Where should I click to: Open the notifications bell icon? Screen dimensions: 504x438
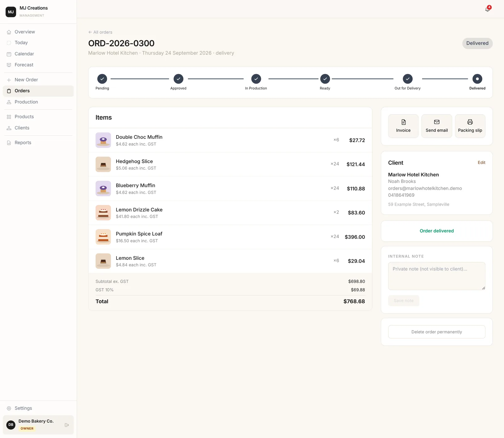coord(487,9)
